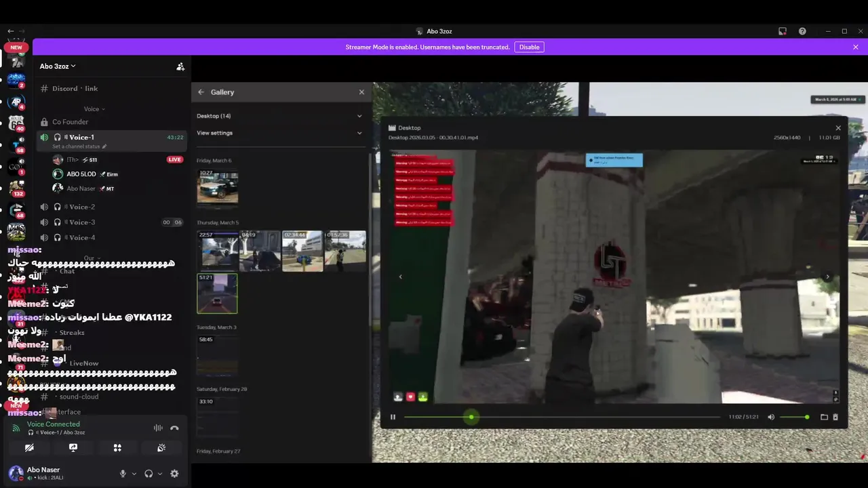Mute the video player speaker icon

tap(771, 417)
